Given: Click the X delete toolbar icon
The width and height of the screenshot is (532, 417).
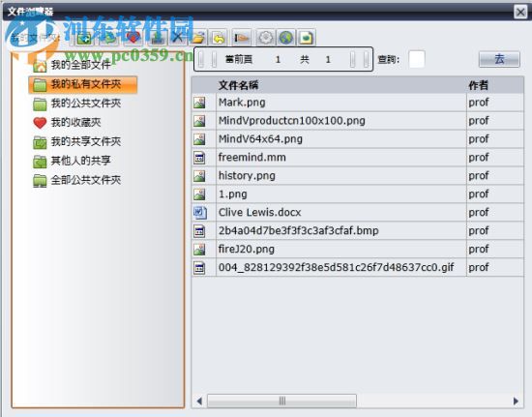Looking at the screenshot, I should pos(177,38).
